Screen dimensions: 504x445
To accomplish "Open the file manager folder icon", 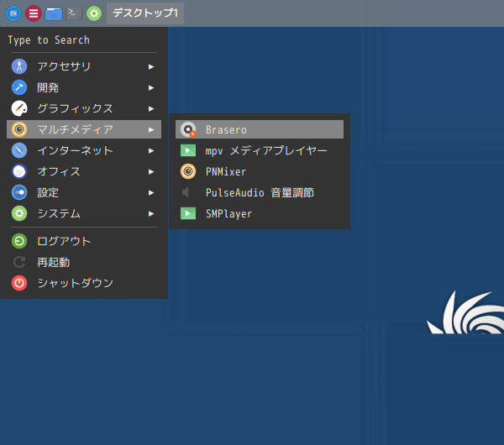I will pos(54,13).
